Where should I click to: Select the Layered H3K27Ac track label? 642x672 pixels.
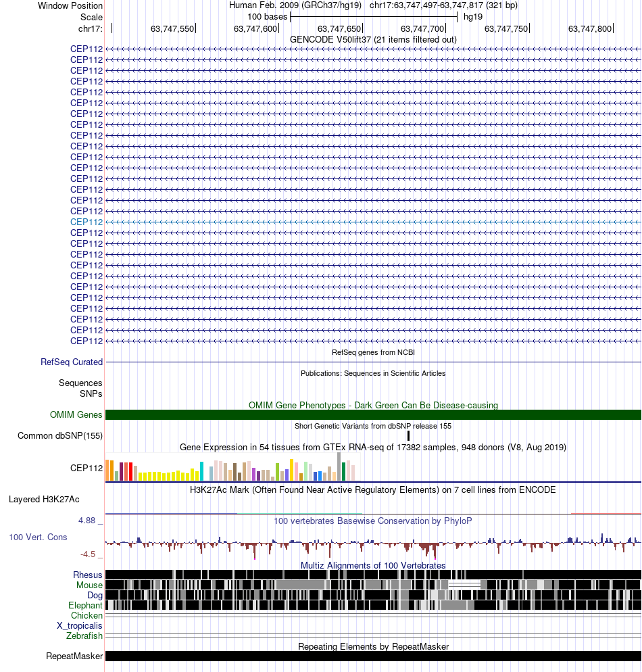[x=44, y=500]
